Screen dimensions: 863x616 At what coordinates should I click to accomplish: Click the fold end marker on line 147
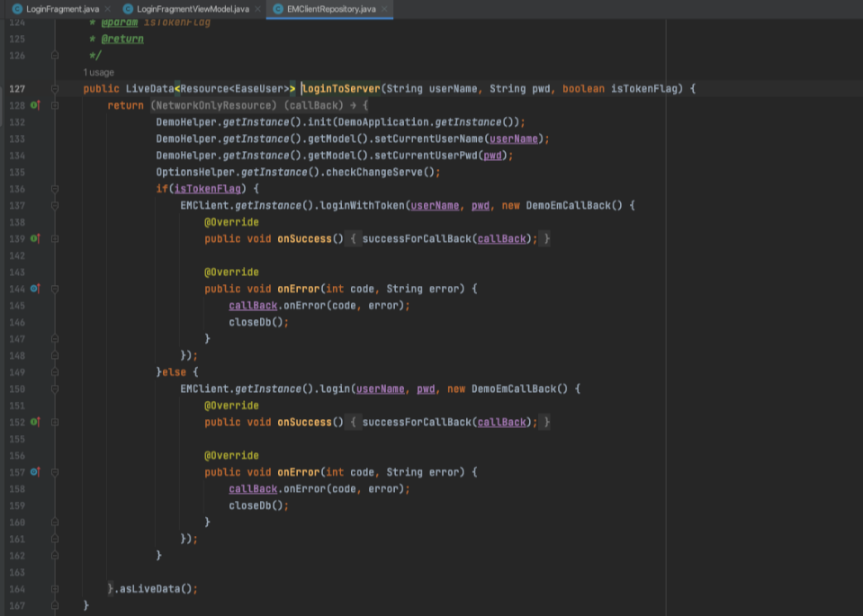tap(55, 339)
